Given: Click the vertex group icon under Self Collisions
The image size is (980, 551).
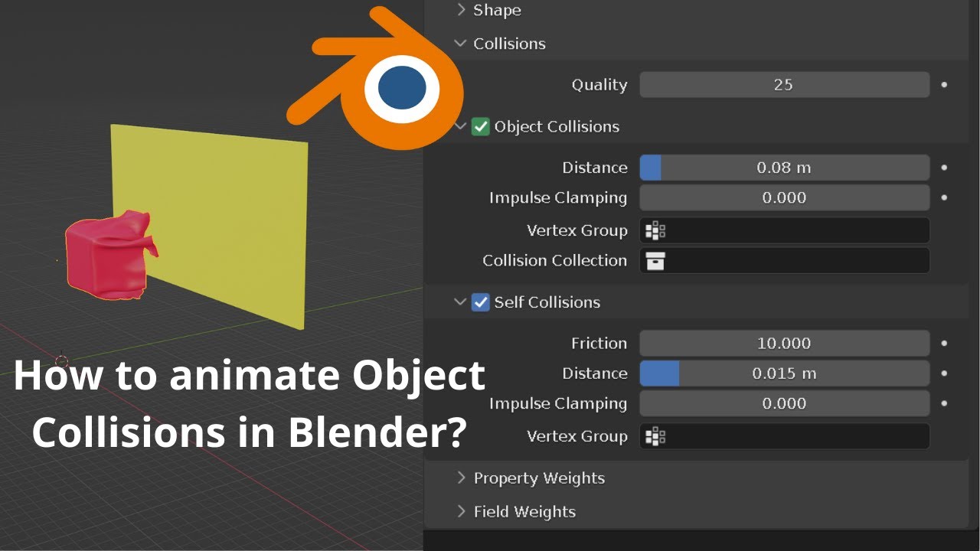Looking at the screenshot, I should tap(655, 436).
